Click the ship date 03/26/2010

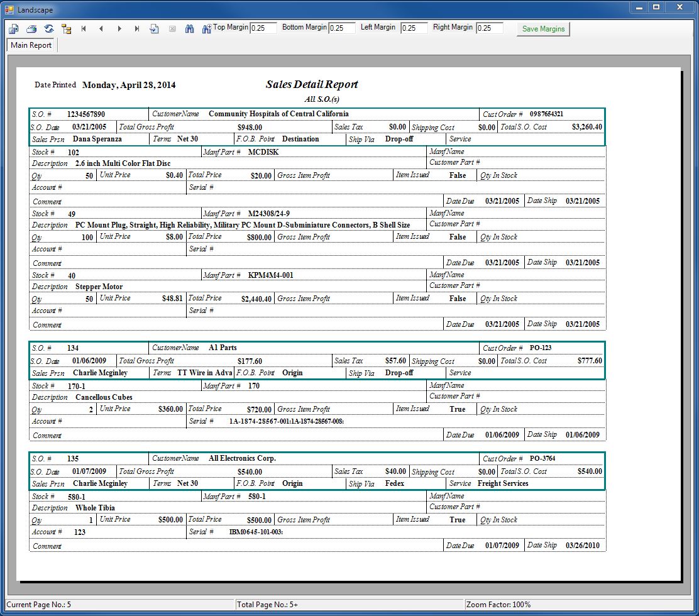(583, 545)
